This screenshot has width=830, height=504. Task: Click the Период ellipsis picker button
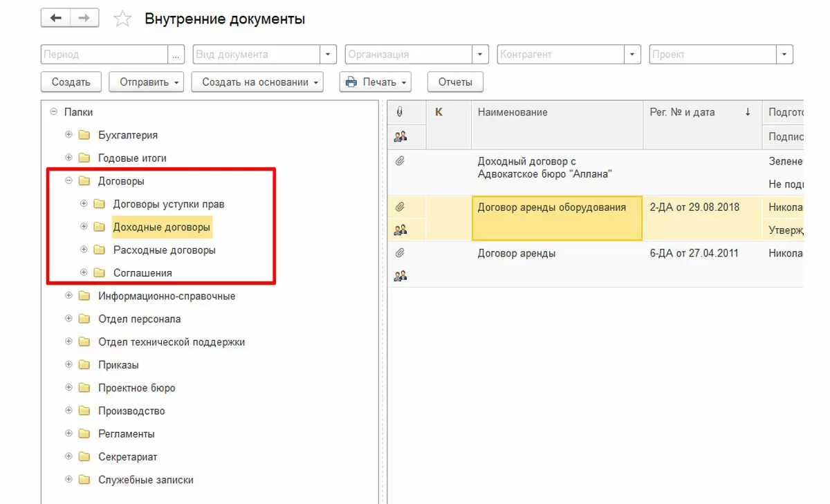[x=176, y=55]
